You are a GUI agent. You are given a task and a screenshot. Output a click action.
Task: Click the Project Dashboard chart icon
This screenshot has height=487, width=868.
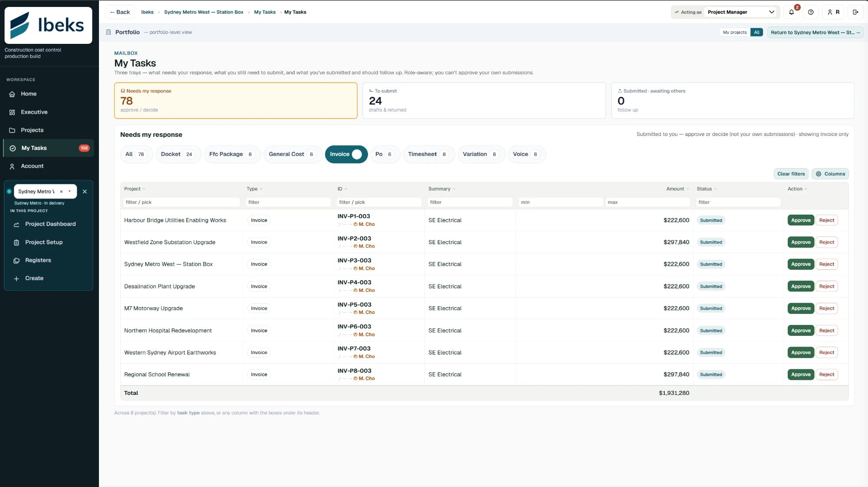pyautogui.click(x=16, y=224)
